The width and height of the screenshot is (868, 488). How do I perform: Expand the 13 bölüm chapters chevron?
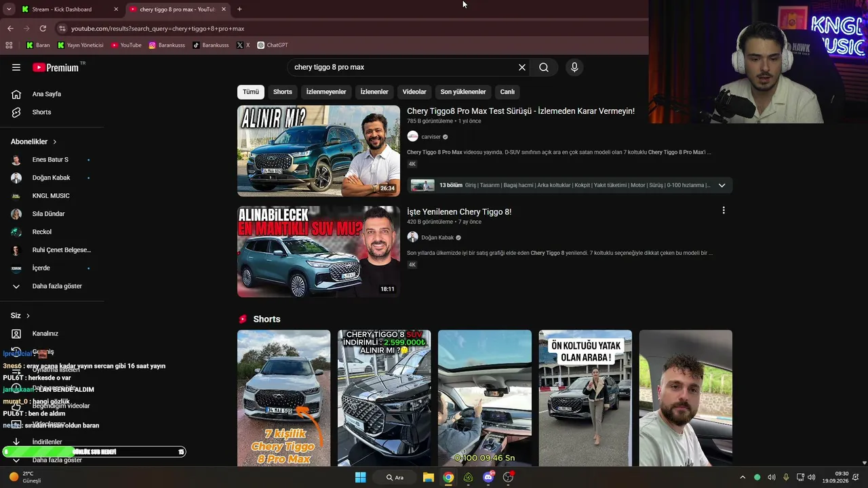point(722,185)
